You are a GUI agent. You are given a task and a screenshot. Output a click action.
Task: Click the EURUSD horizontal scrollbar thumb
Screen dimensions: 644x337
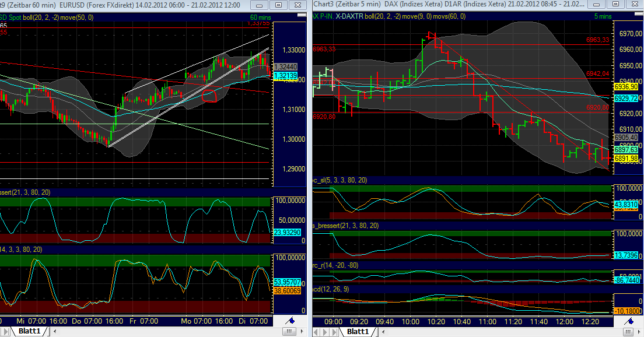[289, 331]
